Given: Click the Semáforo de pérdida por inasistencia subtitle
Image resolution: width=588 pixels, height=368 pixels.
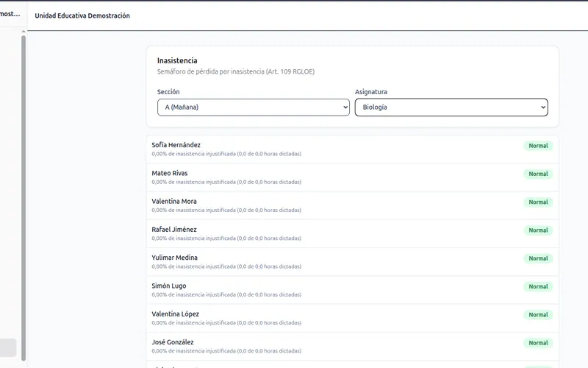Looking at the screenshot, I should [235, 71].
